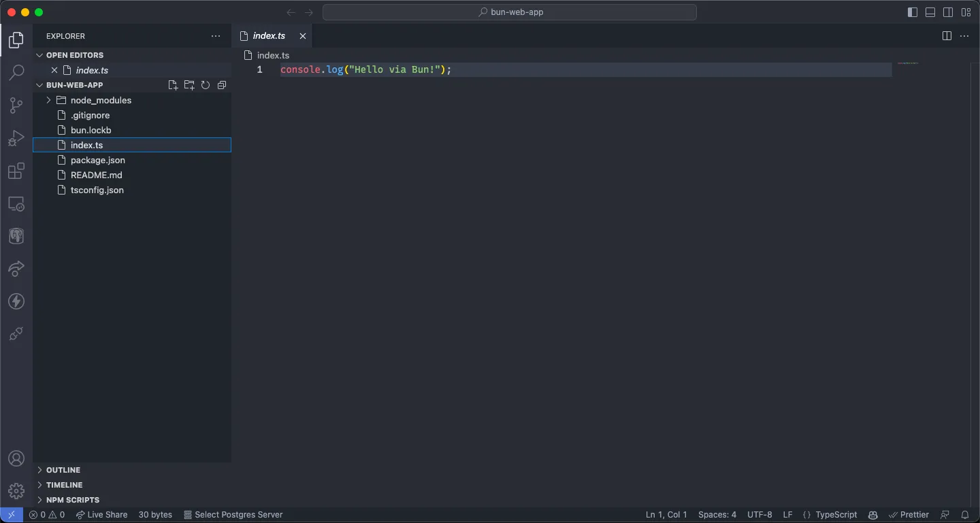Click the Prettier formatter indicator in the status bar
The height and width of the screenshot is (523, 980).
[x=909, y=515]
